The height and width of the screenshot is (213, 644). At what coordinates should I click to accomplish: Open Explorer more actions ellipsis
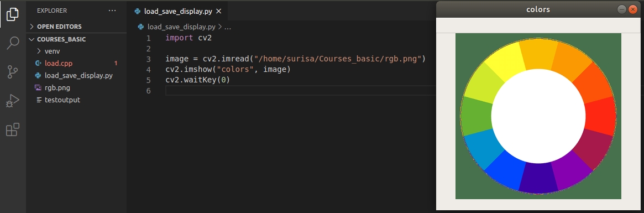point(112,11)
